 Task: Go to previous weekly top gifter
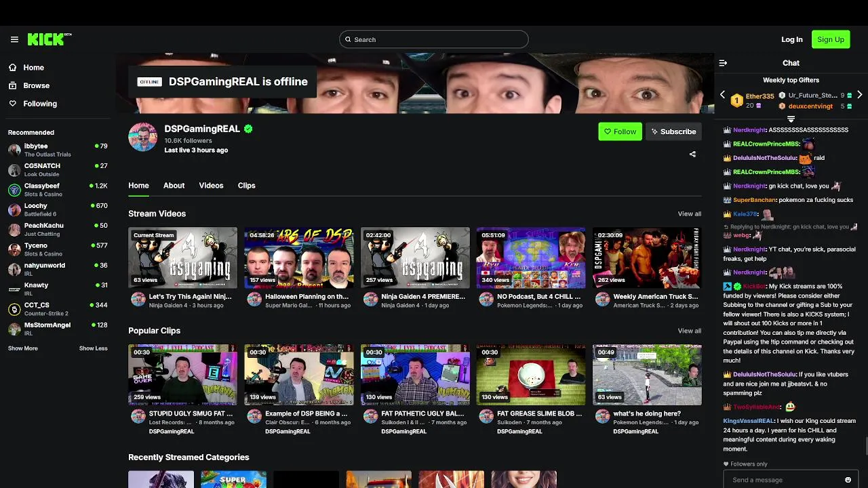722,95
